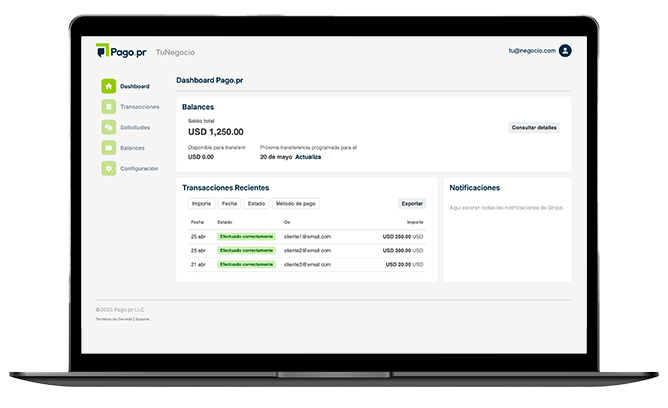This screenshot has height=408, width=668.
Task: Open the Método de pago filter
Action: (x=296, y=203)
